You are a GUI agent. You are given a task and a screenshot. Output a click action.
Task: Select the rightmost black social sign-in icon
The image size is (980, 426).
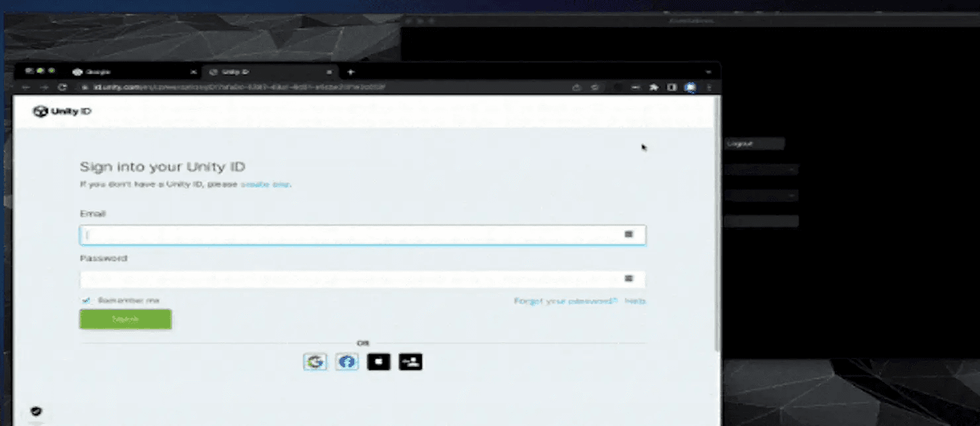pyautogui.click(x=410, y=362)
